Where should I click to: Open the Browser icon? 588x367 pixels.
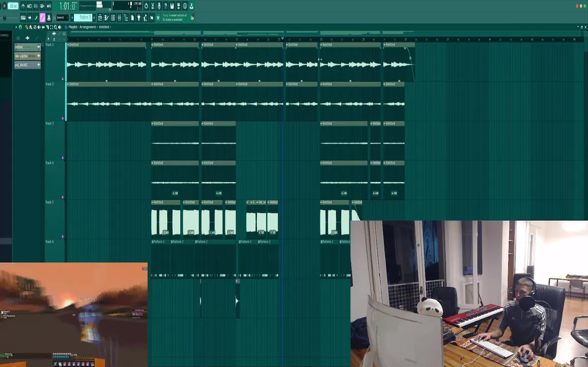pyautogui.click(x=126, y=18)
